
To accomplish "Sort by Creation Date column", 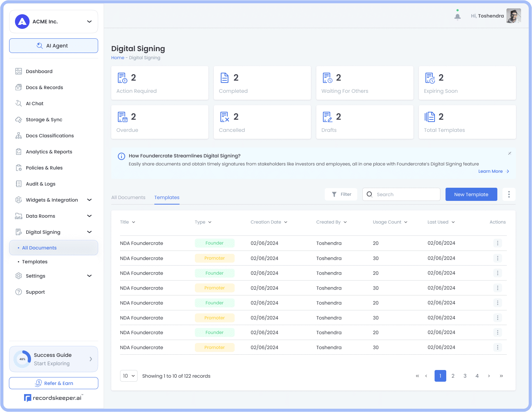I will 269,222.
